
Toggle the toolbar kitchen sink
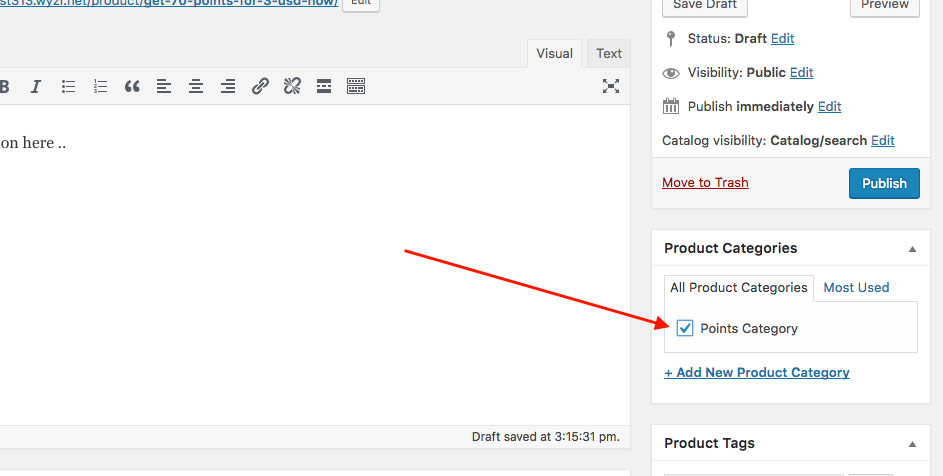click(x=356, y=86)
